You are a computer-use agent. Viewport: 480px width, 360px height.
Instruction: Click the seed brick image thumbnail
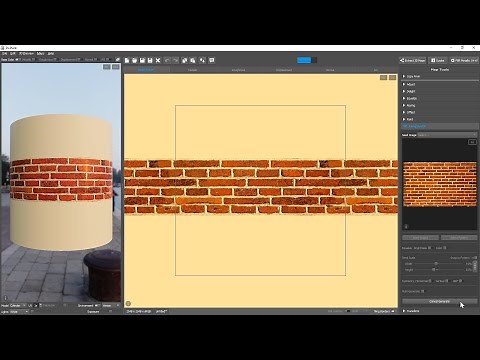(440, 184)
